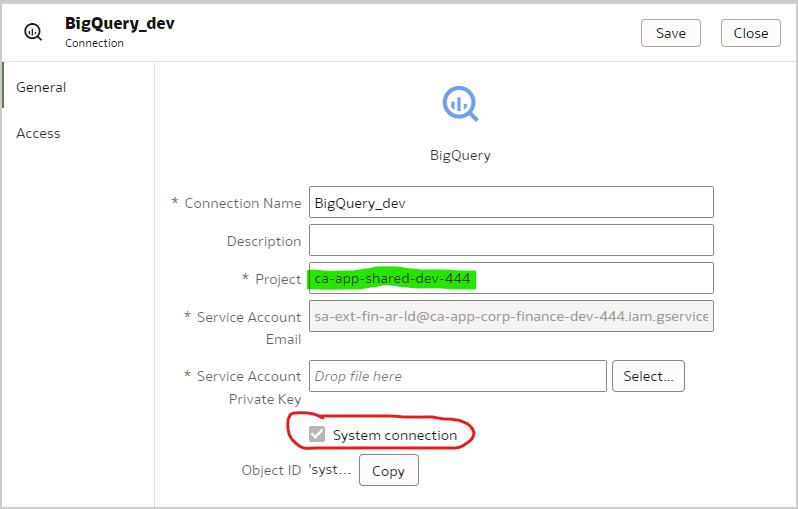This screenshot has height=509, width=798.
Task: Click the BigQuery label under the logo
Action: click(x=460, y=155)
